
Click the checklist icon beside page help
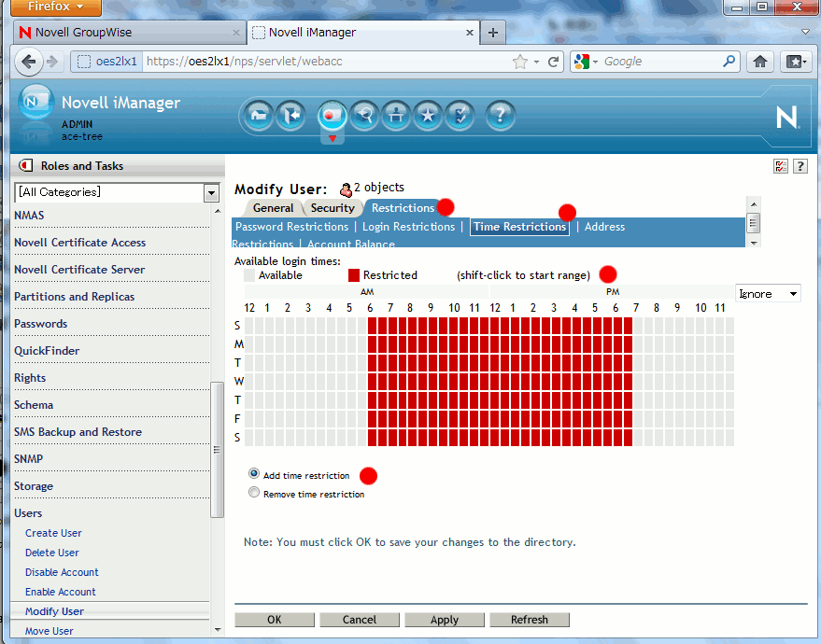tap(781, 166)
